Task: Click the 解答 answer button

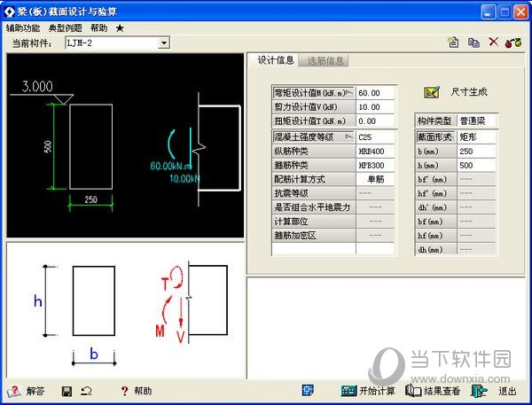Action: [26, 391]
